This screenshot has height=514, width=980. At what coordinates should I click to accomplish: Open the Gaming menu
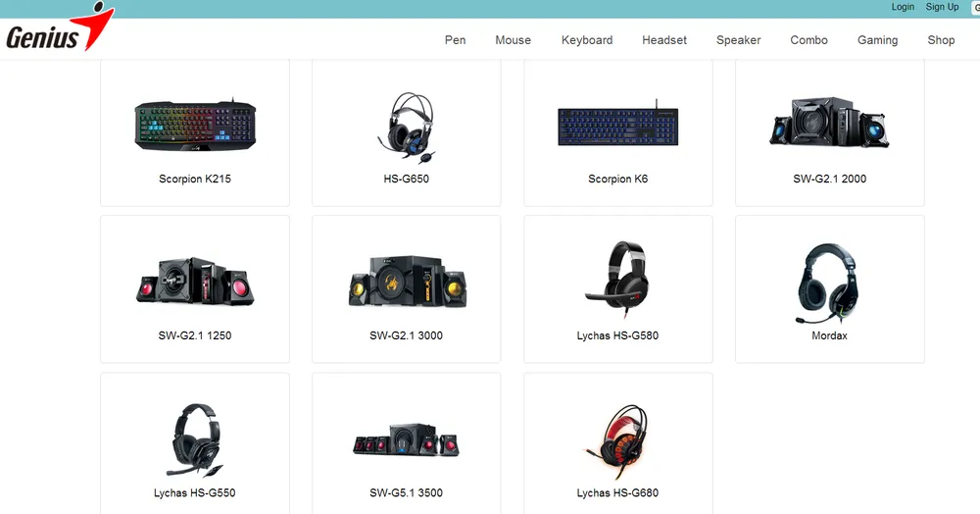[877, 40]
